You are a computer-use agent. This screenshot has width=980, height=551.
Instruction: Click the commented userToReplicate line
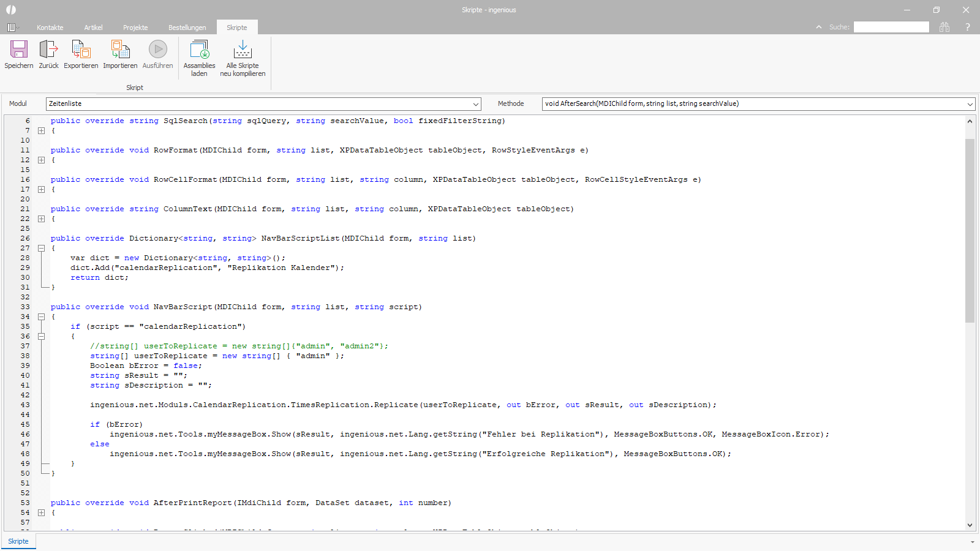pos(239,346)
